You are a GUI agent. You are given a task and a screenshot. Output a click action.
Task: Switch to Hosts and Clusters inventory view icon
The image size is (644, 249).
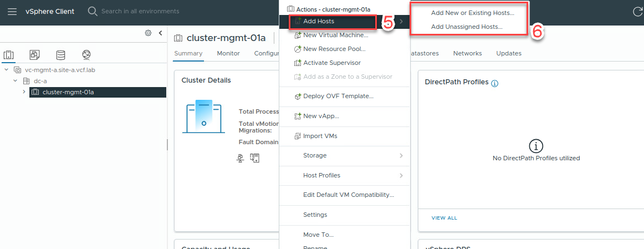point(9,54)
